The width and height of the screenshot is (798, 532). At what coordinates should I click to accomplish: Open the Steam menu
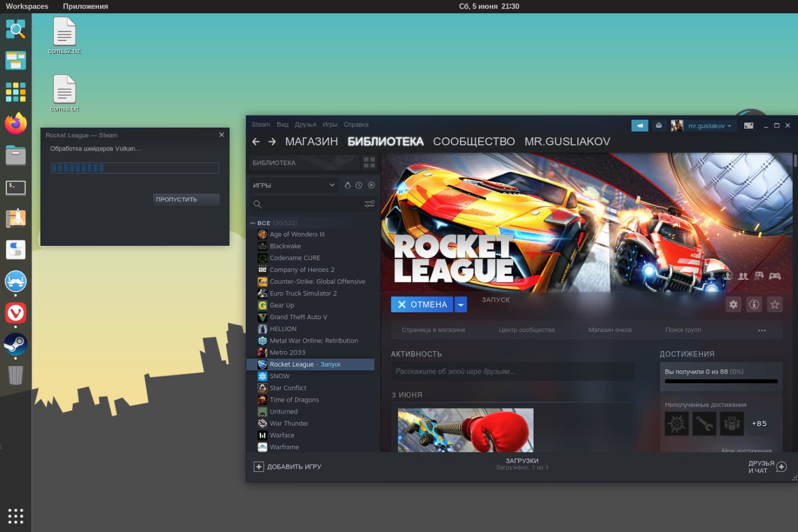(x=261, y=124)
